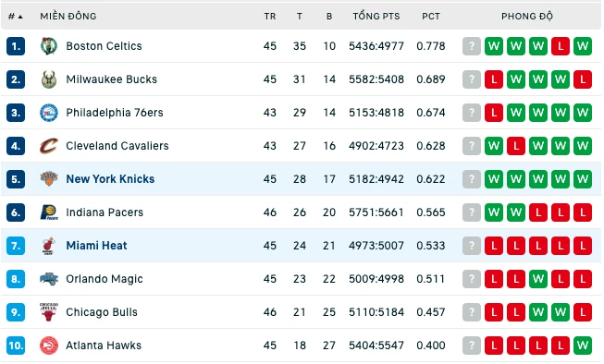
Task: Click the Atlanta Hawks logo
Action: pos(49,346)
